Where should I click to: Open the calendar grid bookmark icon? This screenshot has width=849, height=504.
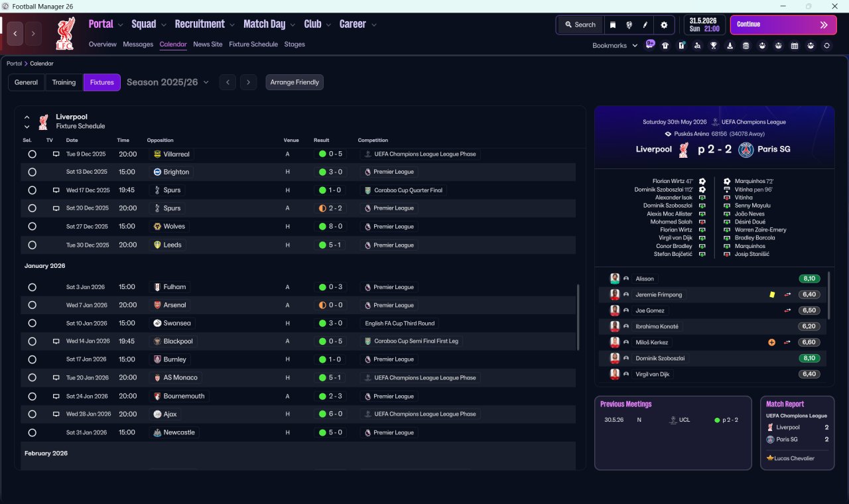(x=795, y=46)
